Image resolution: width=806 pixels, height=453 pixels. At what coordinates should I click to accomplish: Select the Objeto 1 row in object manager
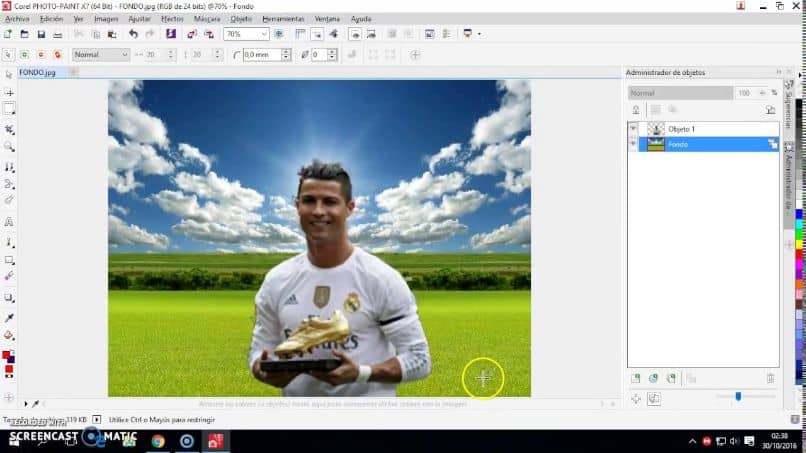click(703, 129)
